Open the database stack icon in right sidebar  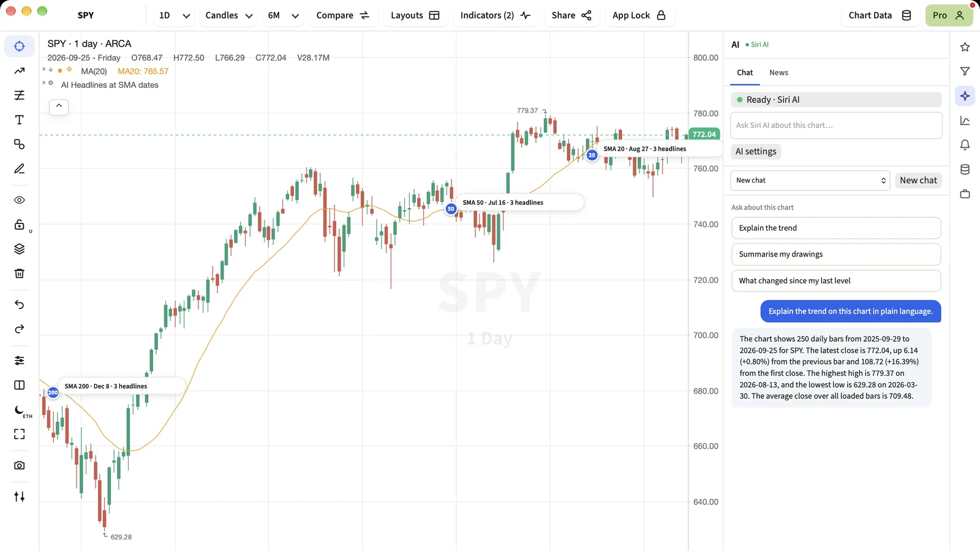tap(965, 170)
